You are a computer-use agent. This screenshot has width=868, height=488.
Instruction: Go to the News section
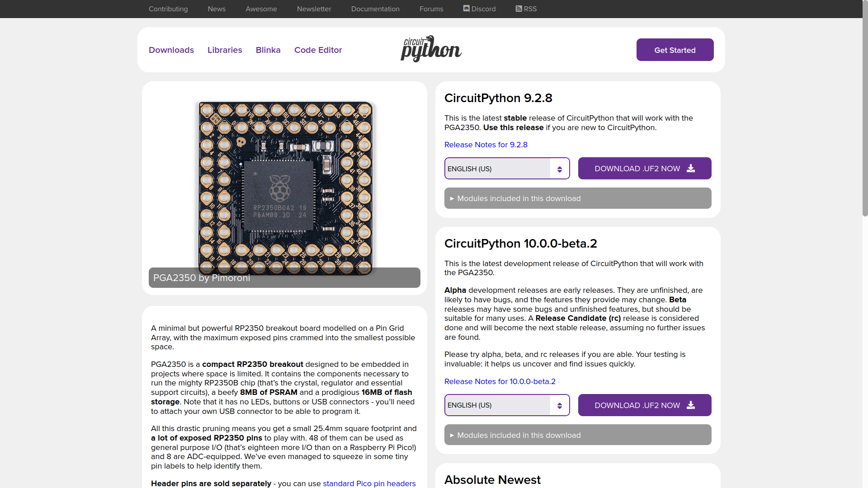point(217,9)
